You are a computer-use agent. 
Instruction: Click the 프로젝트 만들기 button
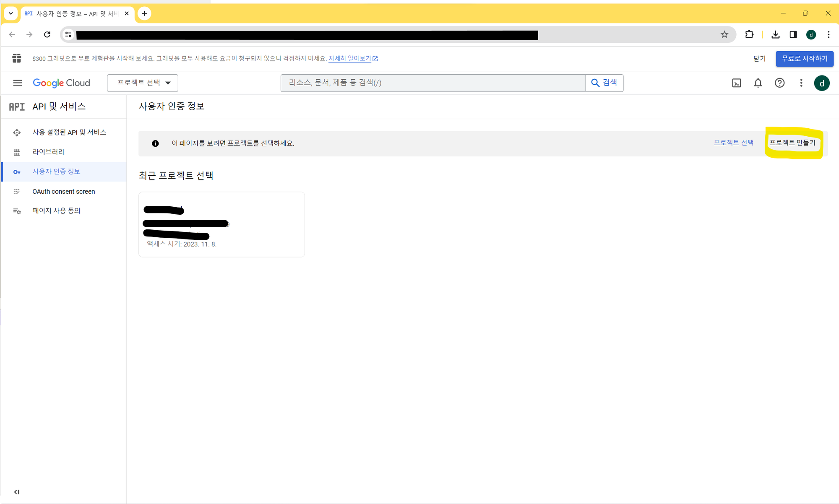pyautogui.click(x=792, y=143)
